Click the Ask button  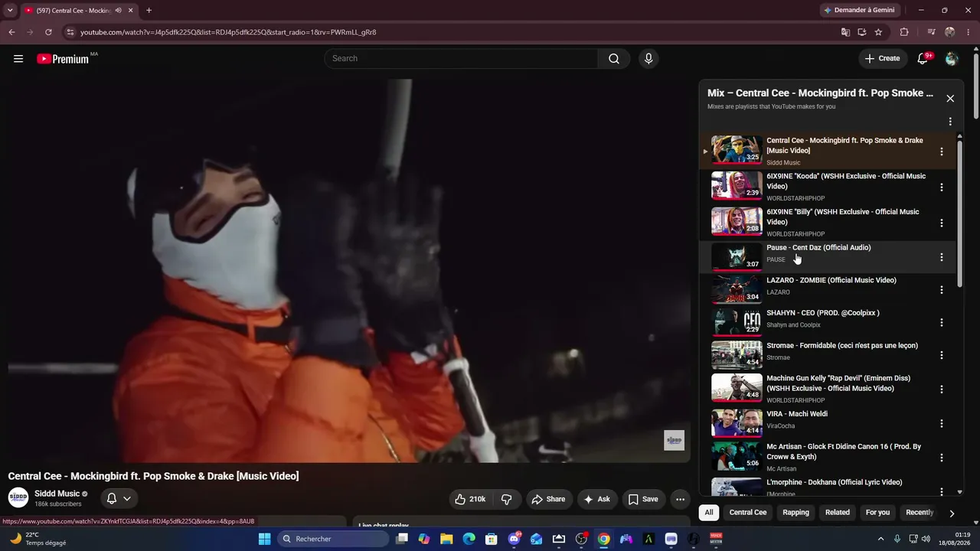tap(597, 499)
